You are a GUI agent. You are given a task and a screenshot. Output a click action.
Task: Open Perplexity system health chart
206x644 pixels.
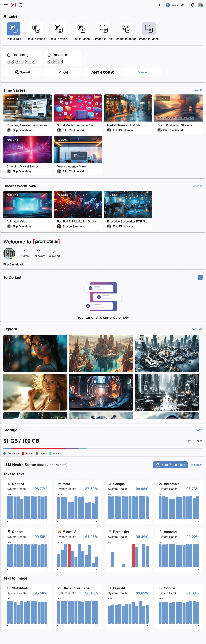point(128,556)
